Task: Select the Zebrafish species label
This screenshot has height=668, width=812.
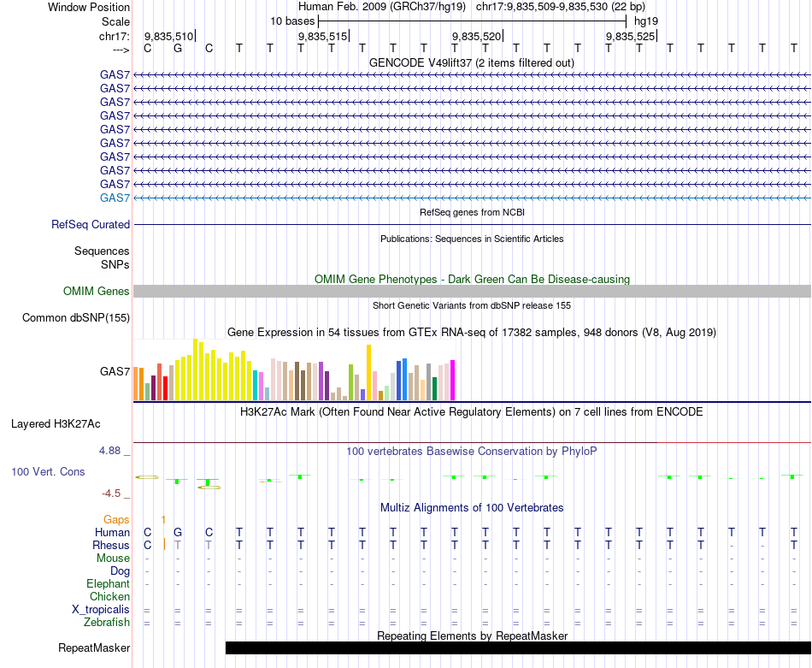Action: [106, 623]
